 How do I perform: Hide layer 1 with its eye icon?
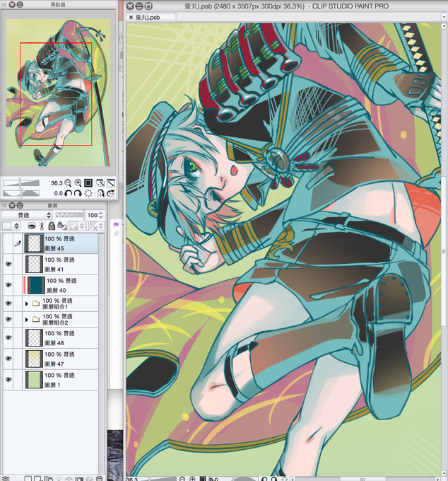pos(8,379)
